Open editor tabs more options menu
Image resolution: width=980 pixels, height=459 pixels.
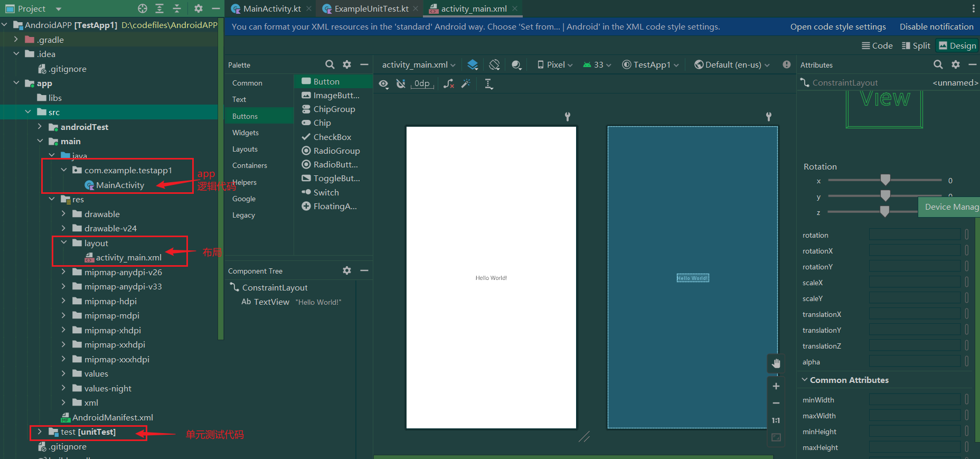973,8
